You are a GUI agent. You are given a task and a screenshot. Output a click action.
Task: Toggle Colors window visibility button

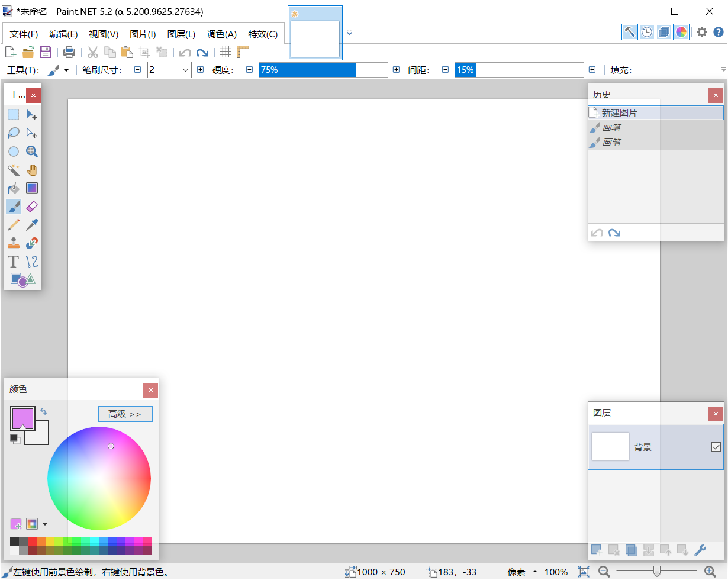click(682, 32)
